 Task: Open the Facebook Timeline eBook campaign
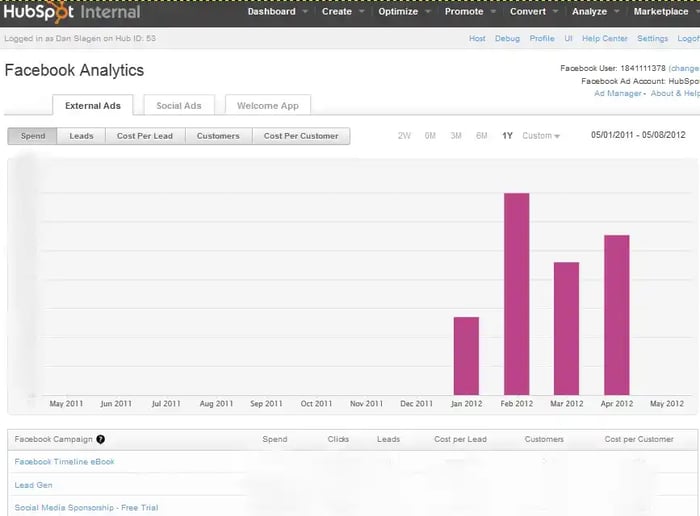point(64,462)
